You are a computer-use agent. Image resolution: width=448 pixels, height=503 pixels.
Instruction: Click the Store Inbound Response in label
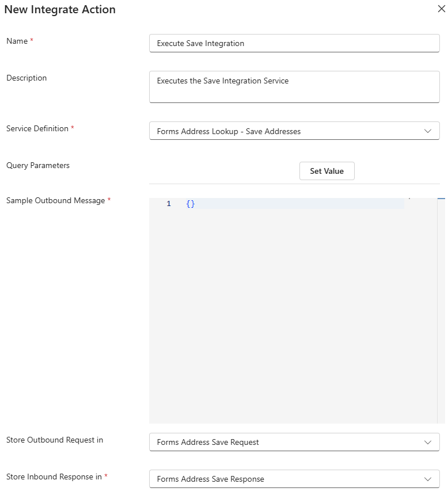pos(54,477)
